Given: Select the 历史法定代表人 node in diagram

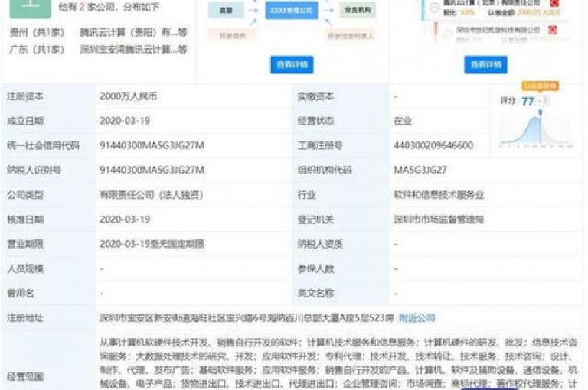Looking at the screenshot, I should pyautogui.click(x=351, y=36).
